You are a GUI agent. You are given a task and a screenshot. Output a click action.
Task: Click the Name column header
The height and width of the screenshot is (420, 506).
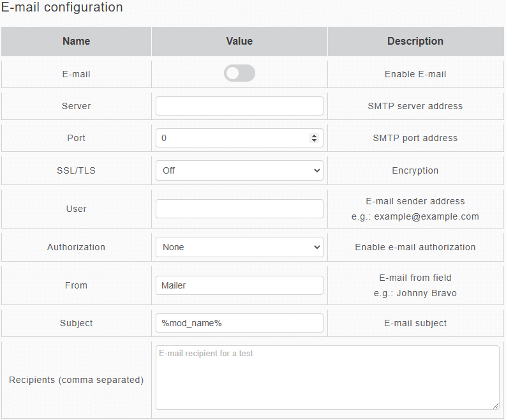click(76, 41)
